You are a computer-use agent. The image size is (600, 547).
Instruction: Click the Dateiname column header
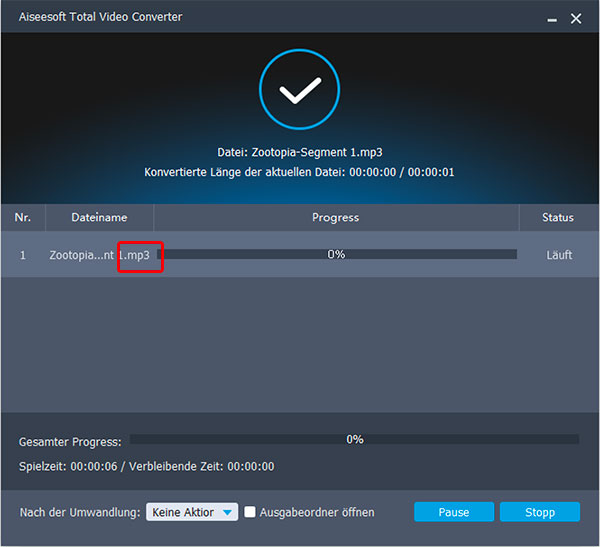click(99, 217)
